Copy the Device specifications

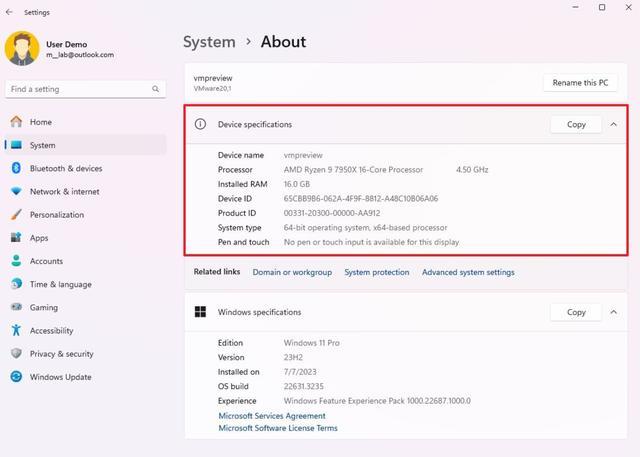click(576, 124)
